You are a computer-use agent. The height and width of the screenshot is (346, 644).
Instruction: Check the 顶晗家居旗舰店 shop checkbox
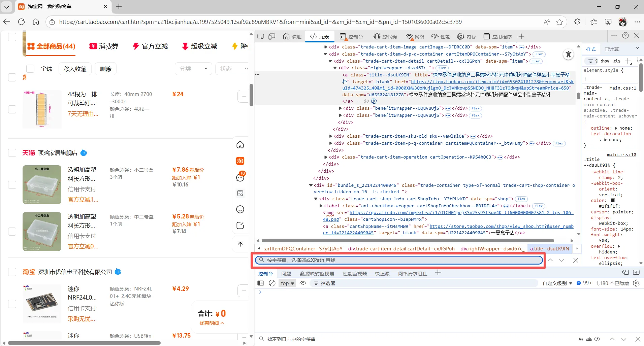coord(12,153)
